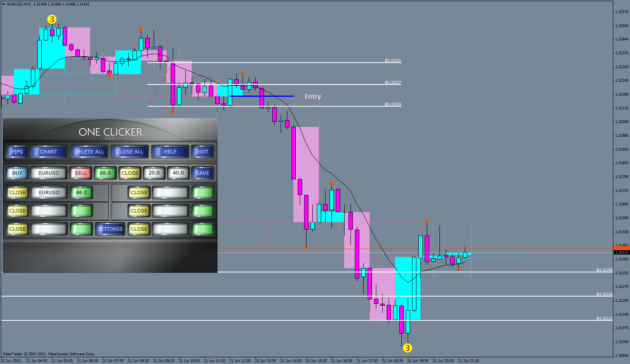Click the CLOSE button right of SETTINGS
Image resolution: width=630 pixels, height=364 pixels.
point(139,229)
